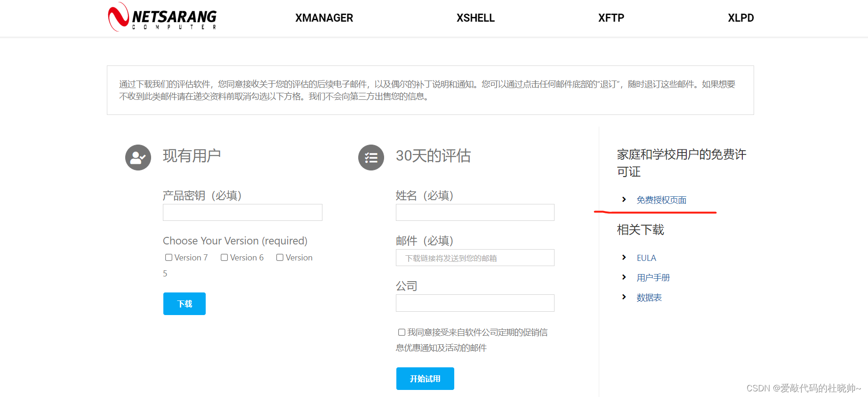The height and width of the screenshot is (397, 868).
Task: Click the 家庭和学校用户的免费许可证 heading
Action: click(682, 163)
